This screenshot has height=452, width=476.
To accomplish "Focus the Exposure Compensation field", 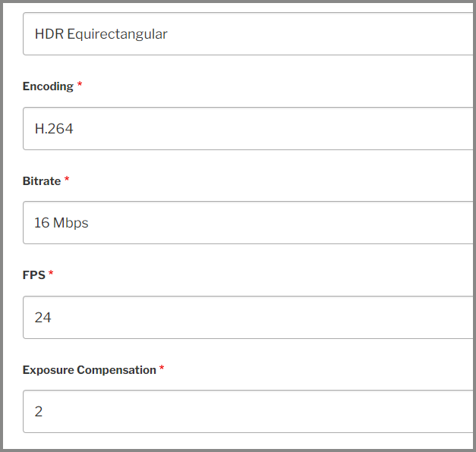I will click(248, 411).
